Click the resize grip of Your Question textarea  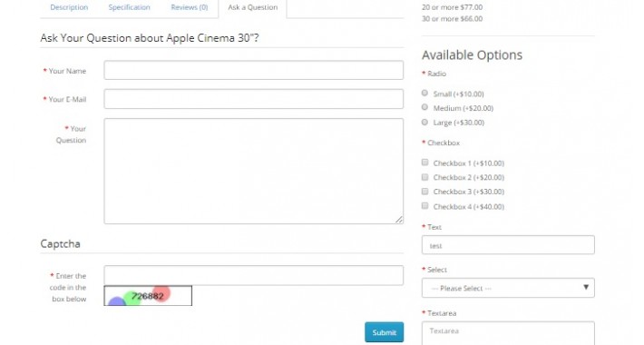pyautogui.click(x=399, y=220)
